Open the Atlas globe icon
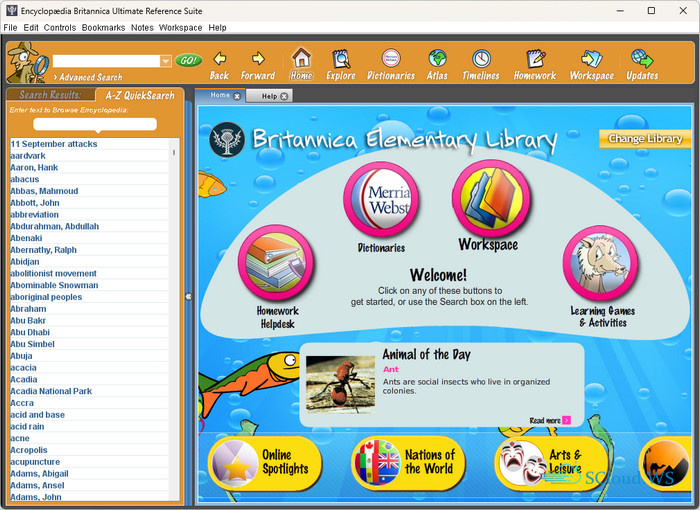Image resolution: width=700 pixels, height=510 pixels. point(437,59)
